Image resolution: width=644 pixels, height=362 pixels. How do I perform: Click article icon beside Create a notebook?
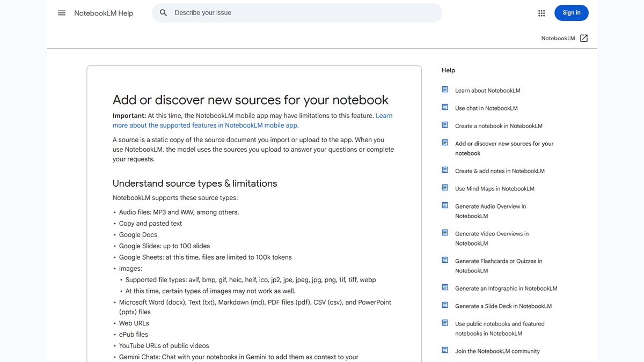[445, 125]
